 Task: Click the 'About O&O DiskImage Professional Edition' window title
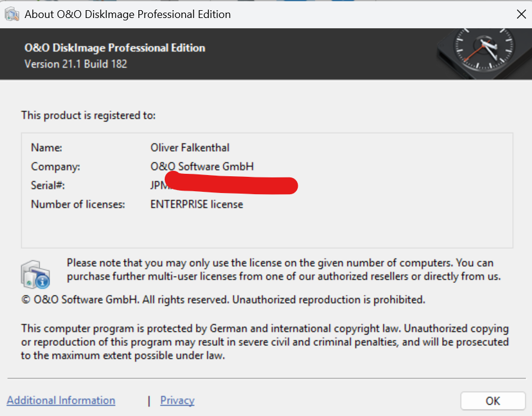tap(128, 14)
